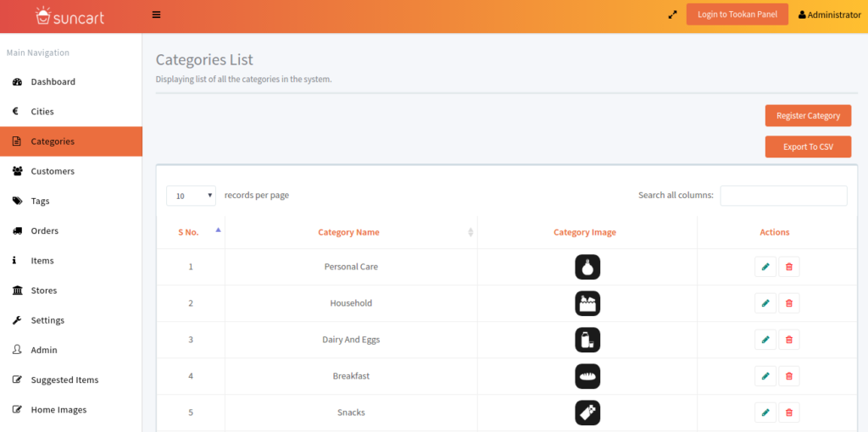Screen dimensions: 868x432
Task: Go to Dashboard in the sidebar
Action: point(53,82)
